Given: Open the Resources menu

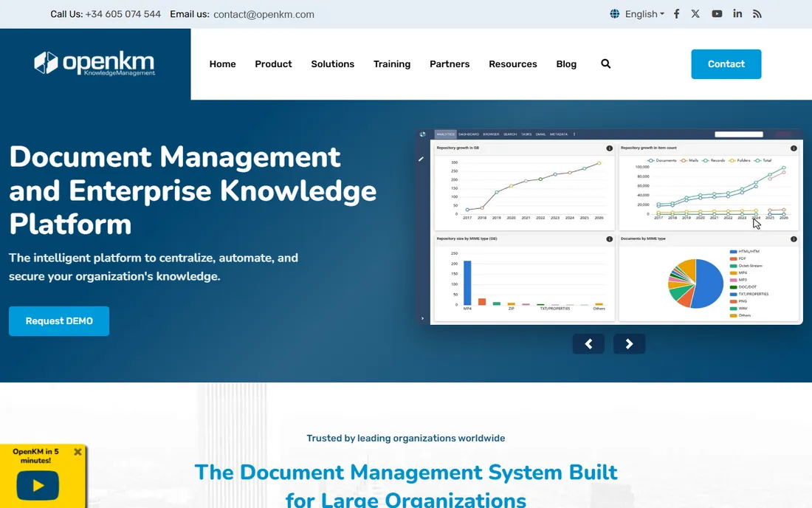Looking at the screenshot, I should click(513, 64).
